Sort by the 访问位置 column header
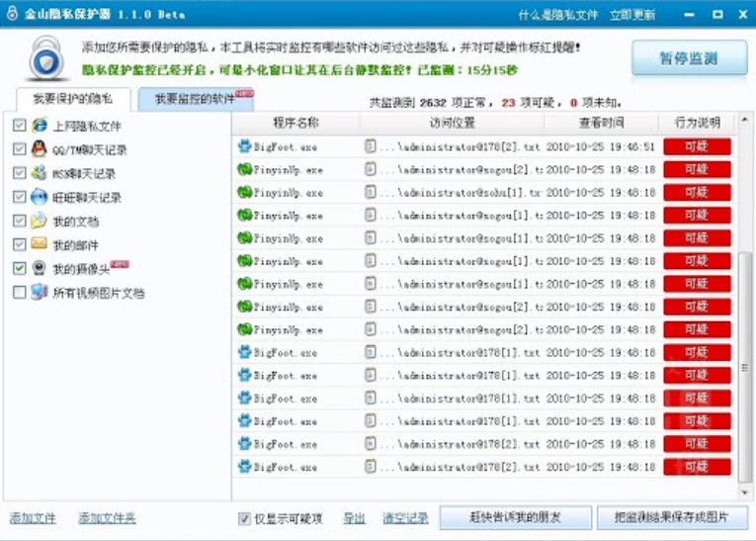Screen dimensions: 756x541 point(452,123)
